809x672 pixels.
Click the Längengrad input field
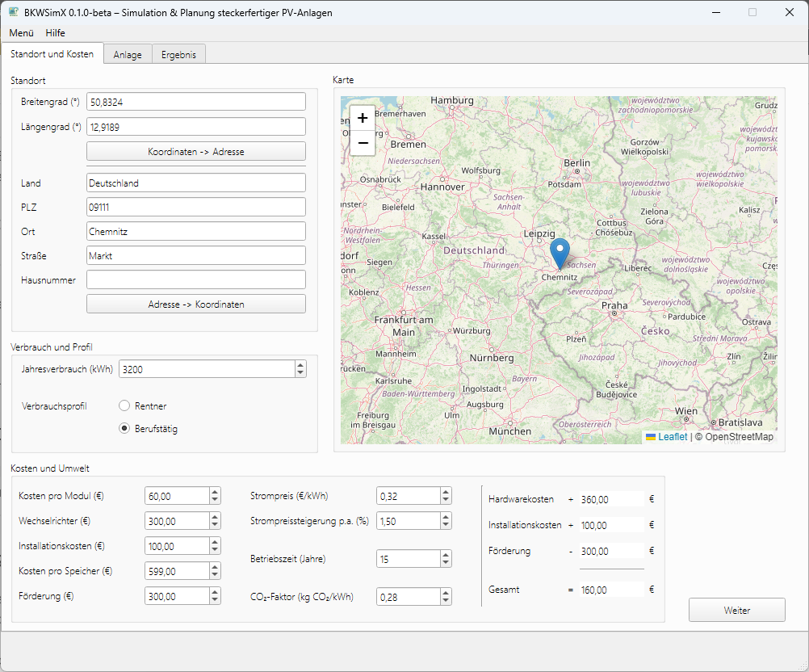tap(196, 127)
